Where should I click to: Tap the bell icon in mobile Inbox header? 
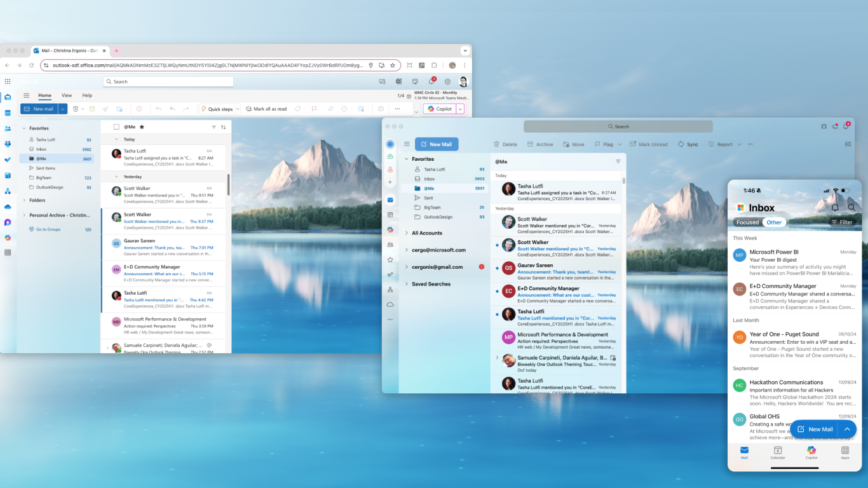coord(835,207)
